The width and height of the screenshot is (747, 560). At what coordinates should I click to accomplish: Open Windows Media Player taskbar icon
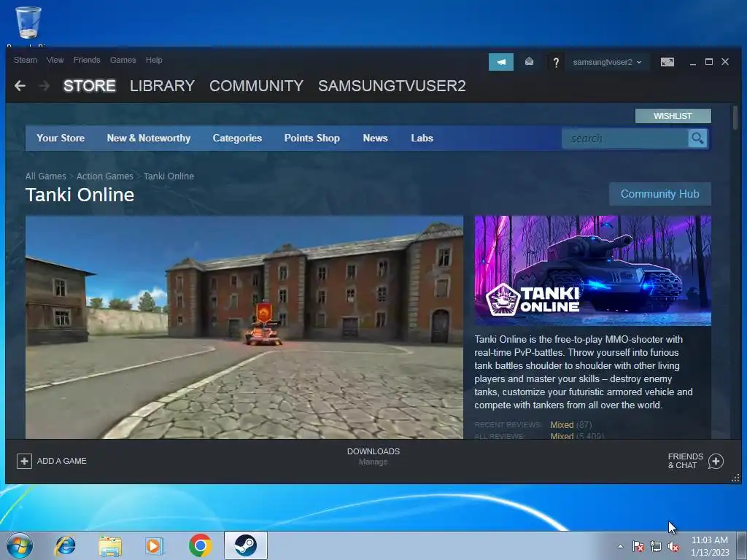point(154,545)
